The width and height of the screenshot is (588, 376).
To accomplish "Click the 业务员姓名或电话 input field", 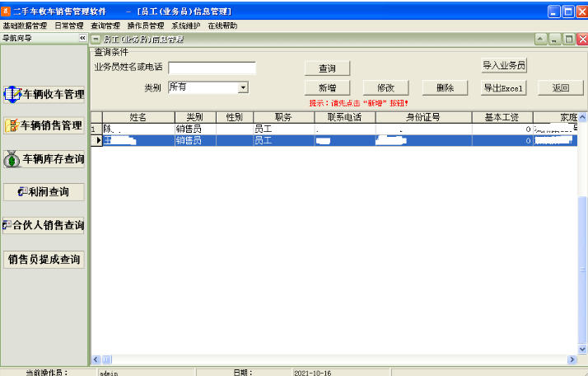I will pyautogui.click(x=212, y=68).
